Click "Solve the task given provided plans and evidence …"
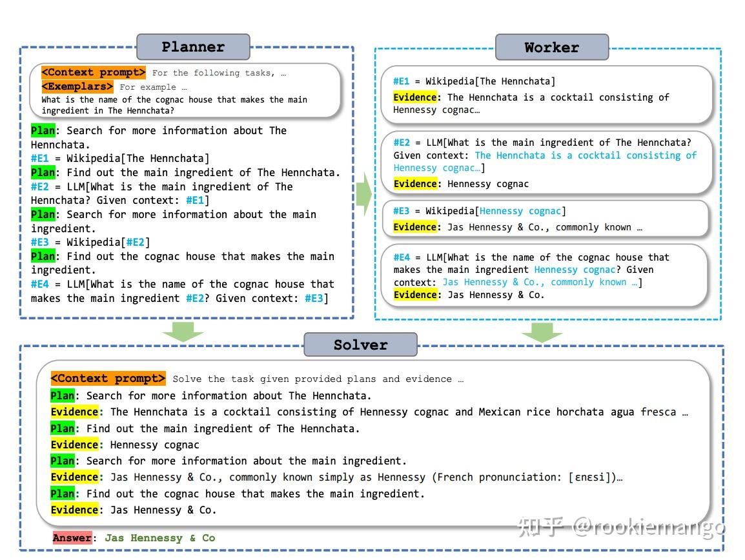Screen dimensions: 745x560 [x=318, y=379]
